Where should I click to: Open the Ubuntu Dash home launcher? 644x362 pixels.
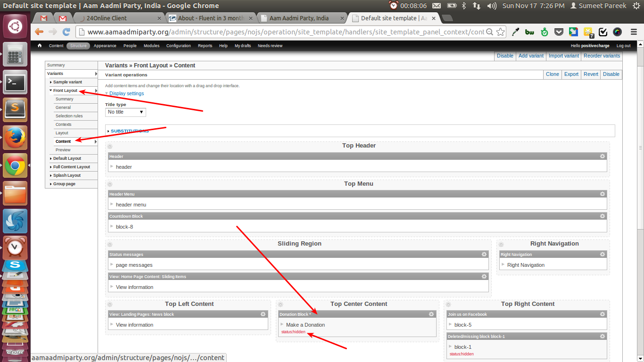click(15, 26)
